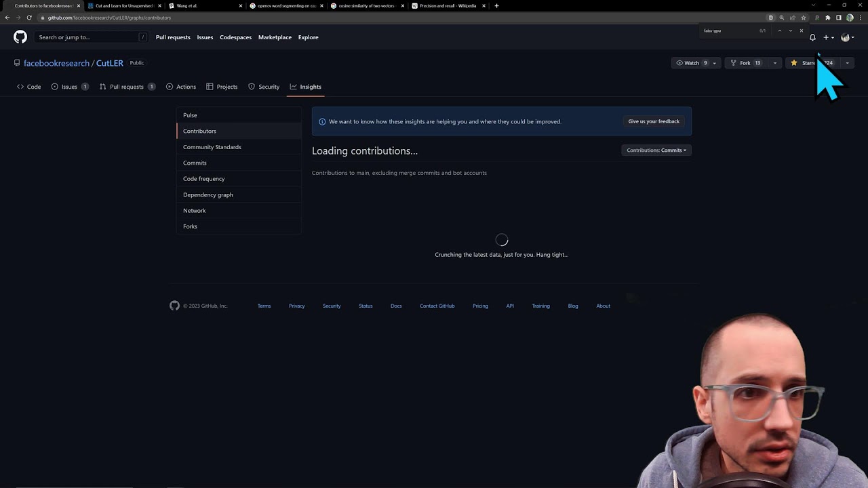Open the star lists dropdown arrow
The height and width of the screenshot is (488, 868).
coord(847,63)
